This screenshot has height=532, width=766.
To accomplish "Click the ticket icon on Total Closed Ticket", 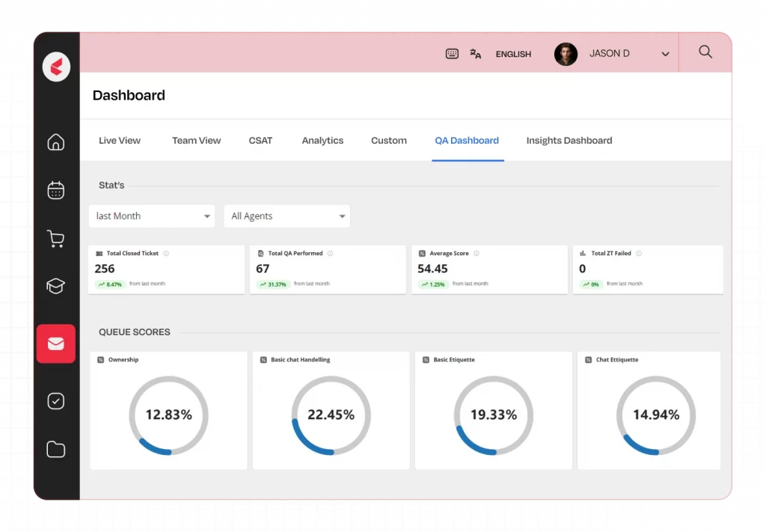I will point(99,254).
